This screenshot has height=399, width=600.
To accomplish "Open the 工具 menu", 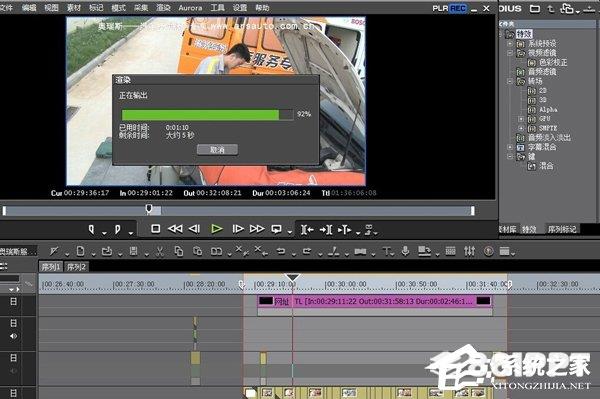I will click(x=217, y=8).
